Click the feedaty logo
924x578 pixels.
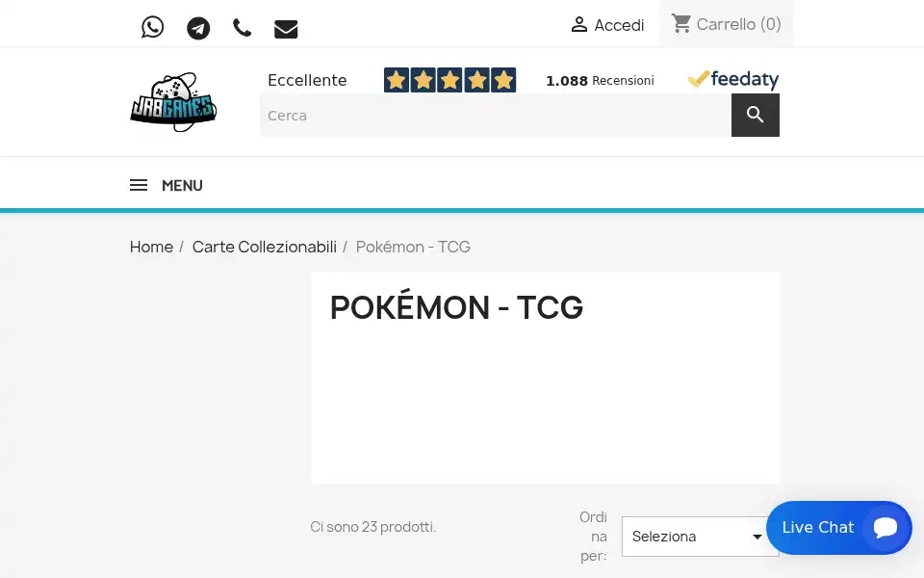point(733,79)
